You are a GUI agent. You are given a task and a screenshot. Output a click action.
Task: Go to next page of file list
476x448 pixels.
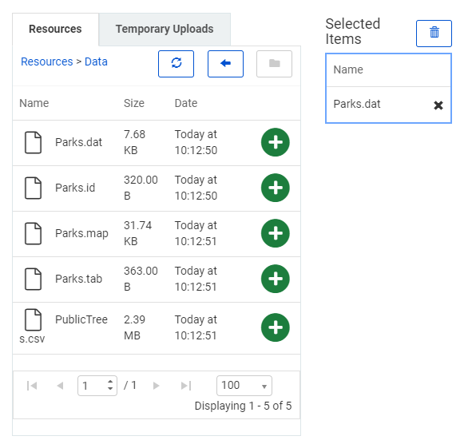coord(157,386)
